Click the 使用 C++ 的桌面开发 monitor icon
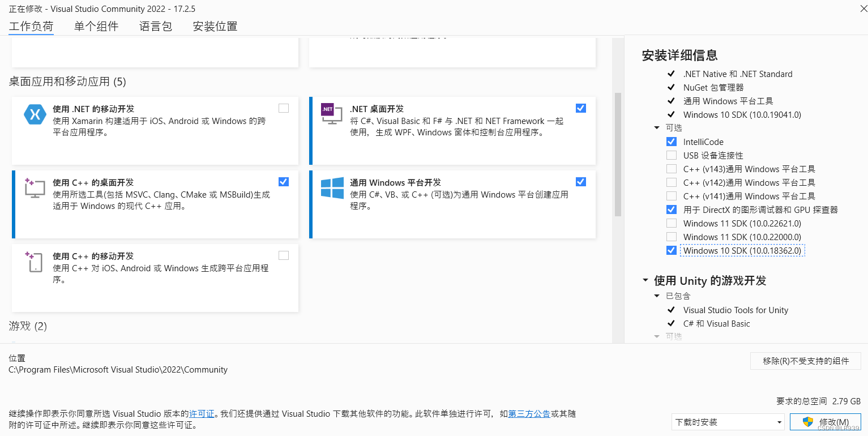Image resolution: width=868 pixels, height=436 pixels. pos(35,187)
